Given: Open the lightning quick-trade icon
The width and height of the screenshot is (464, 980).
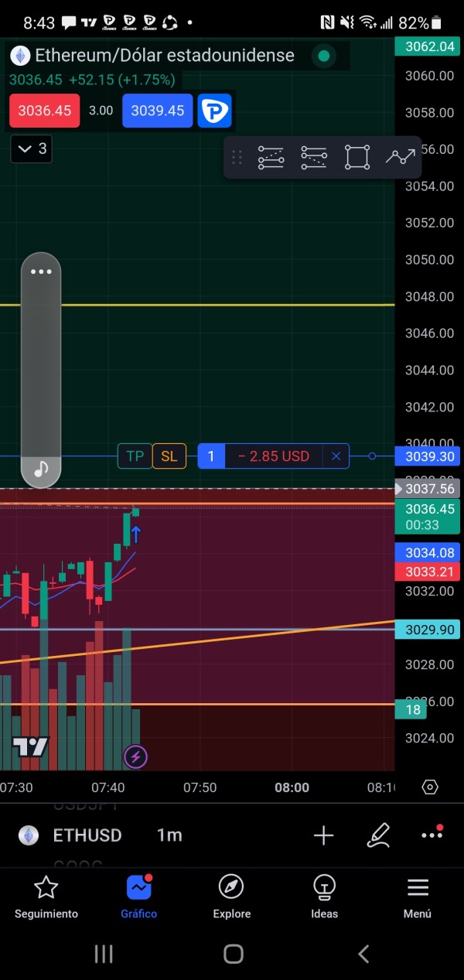Looking at the screenshot, I should 135,756.
